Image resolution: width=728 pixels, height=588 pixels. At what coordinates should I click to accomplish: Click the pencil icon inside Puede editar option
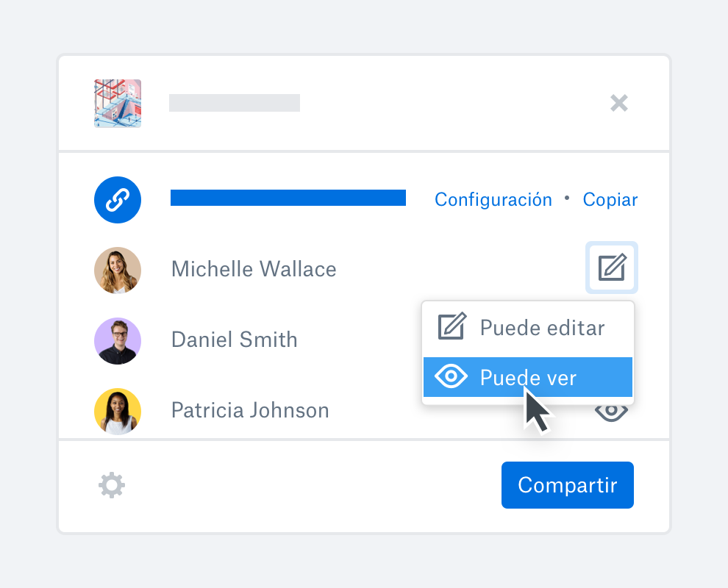pos(451,326)
